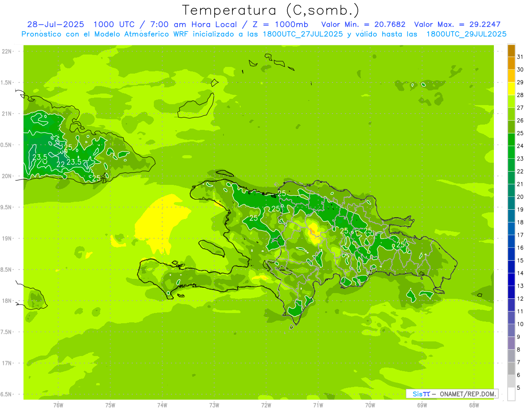Select legend value 30 on the color scale
Image resolution: width=532 pixels, height=411 pixels.
[x=520, y=70]
